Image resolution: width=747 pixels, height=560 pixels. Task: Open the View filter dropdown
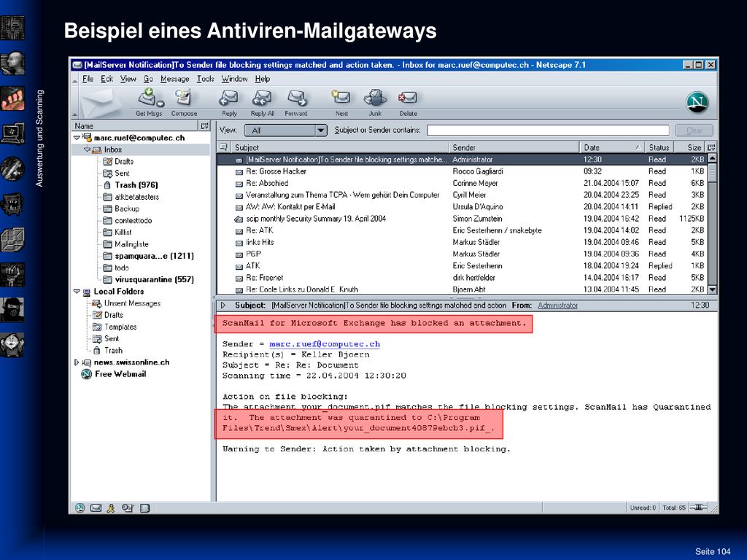286,130
